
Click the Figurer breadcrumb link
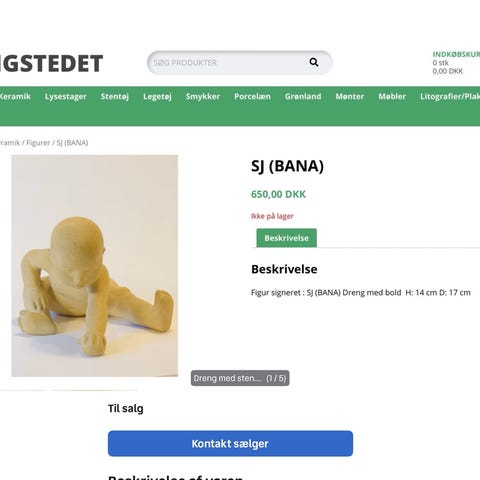[x=38, y=143]
